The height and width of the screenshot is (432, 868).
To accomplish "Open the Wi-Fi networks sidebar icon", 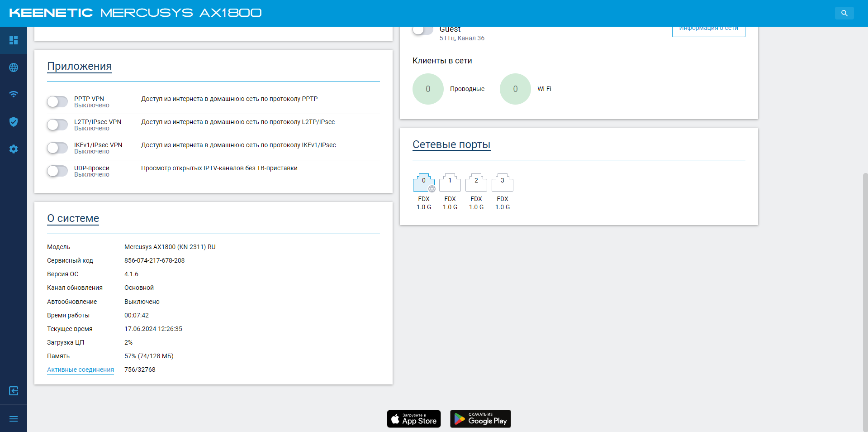I will [14, 94].
